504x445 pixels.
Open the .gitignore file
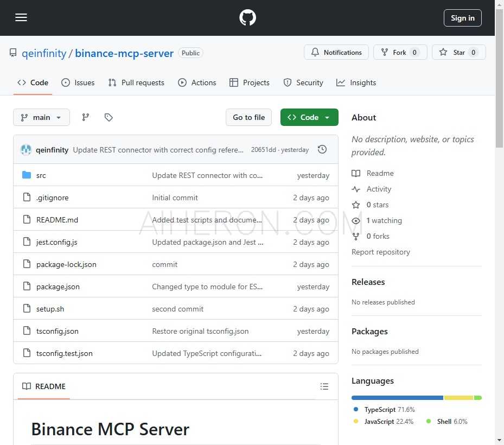[x=53, y=198]
